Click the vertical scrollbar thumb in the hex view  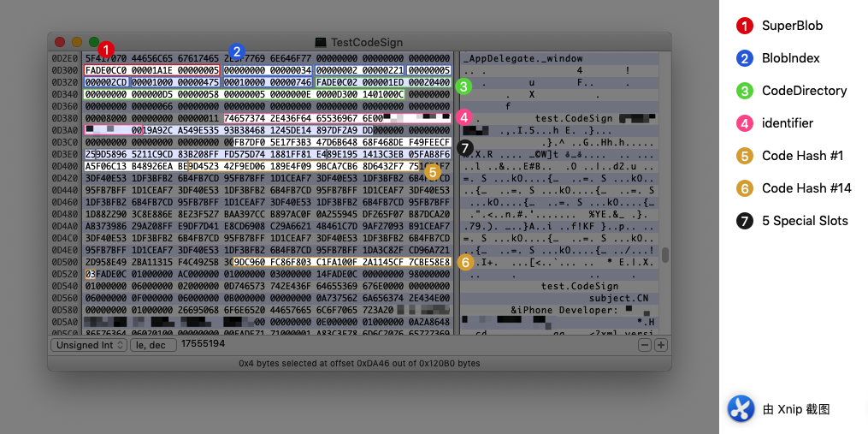[x=664, y=254]
